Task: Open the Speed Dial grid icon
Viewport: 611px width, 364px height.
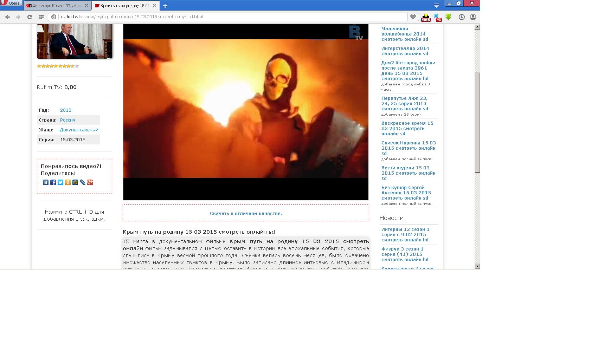Action: tap(41, 17)
